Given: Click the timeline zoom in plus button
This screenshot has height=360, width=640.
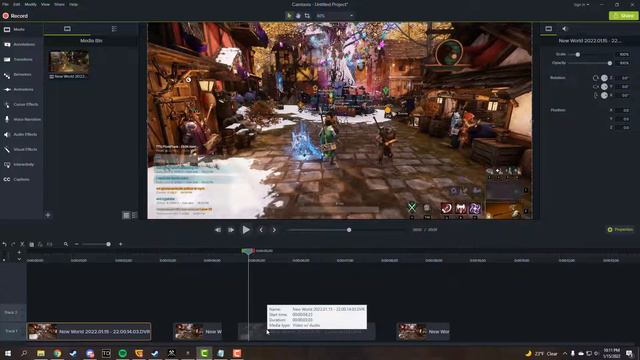Looking at the screenshot, I should (x=120, y=244).
